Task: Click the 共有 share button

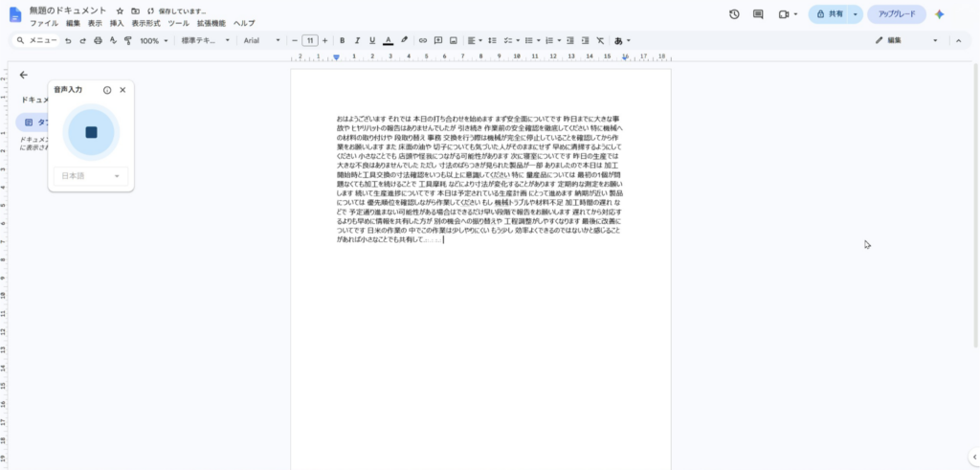Action: (x=830, y=14)
